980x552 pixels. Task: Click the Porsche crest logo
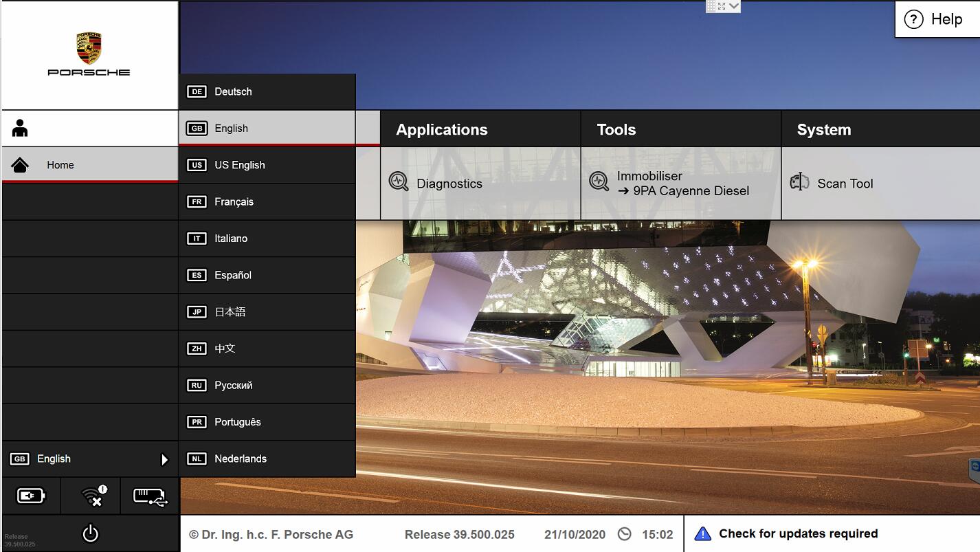tap(89, 48)
